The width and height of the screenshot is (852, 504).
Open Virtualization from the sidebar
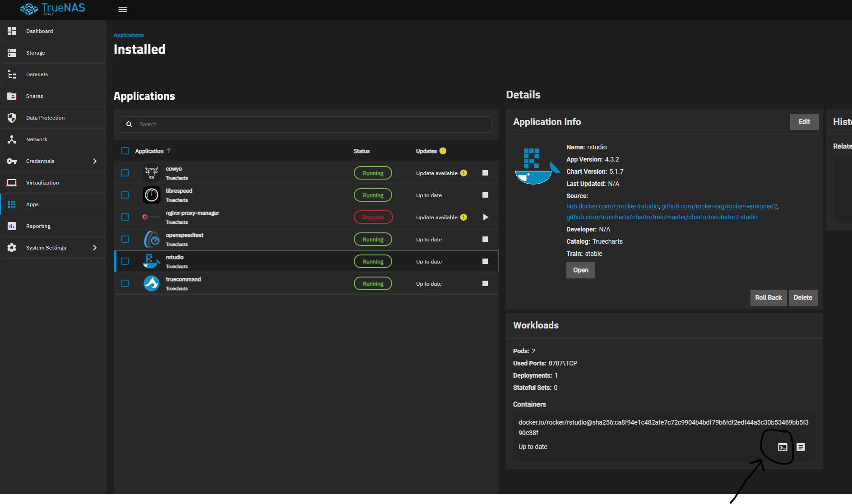pos(53,183)
